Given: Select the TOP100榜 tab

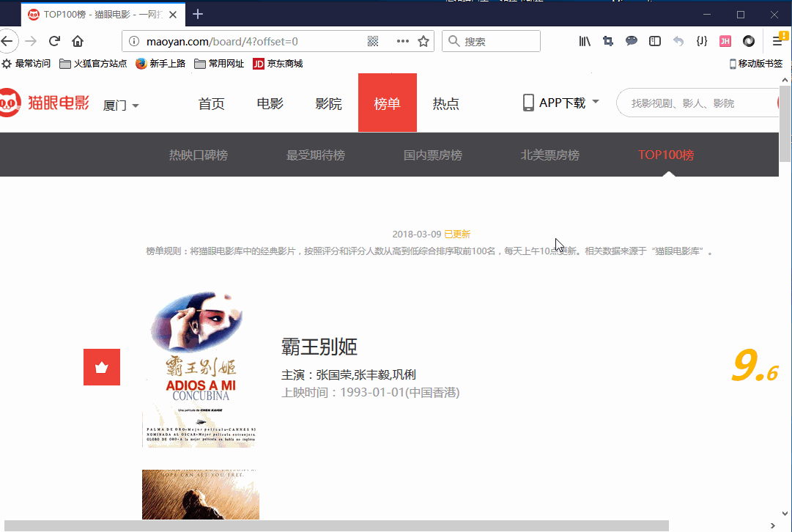Looking at the screenshot, I should (x=666, y=155).
